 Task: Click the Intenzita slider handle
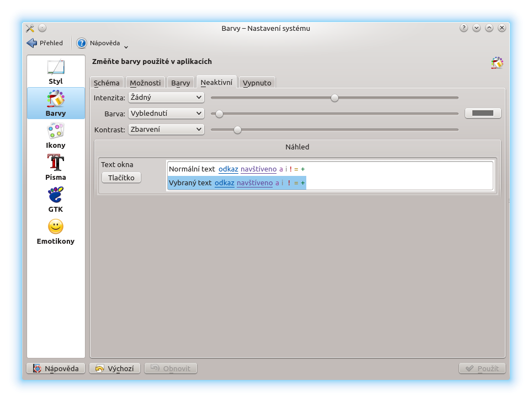tap(334, 98)
